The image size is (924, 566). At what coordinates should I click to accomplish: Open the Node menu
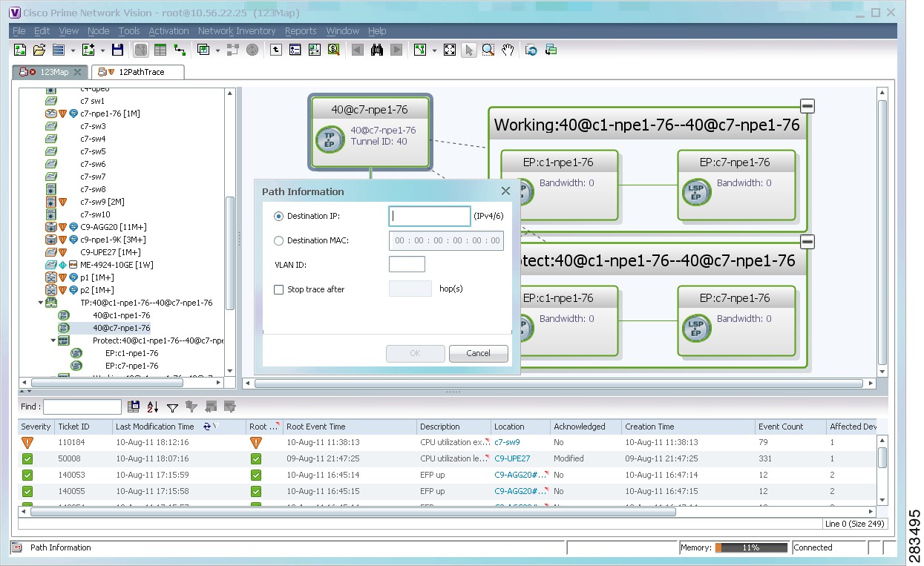(98, 31)
